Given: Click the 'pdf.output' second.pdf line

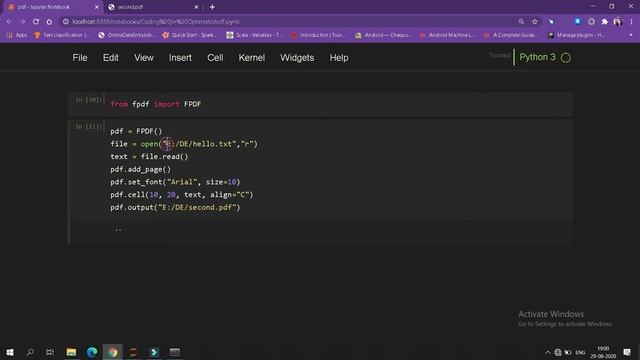Looking at the screenshot, I should (x=175, y=207).
